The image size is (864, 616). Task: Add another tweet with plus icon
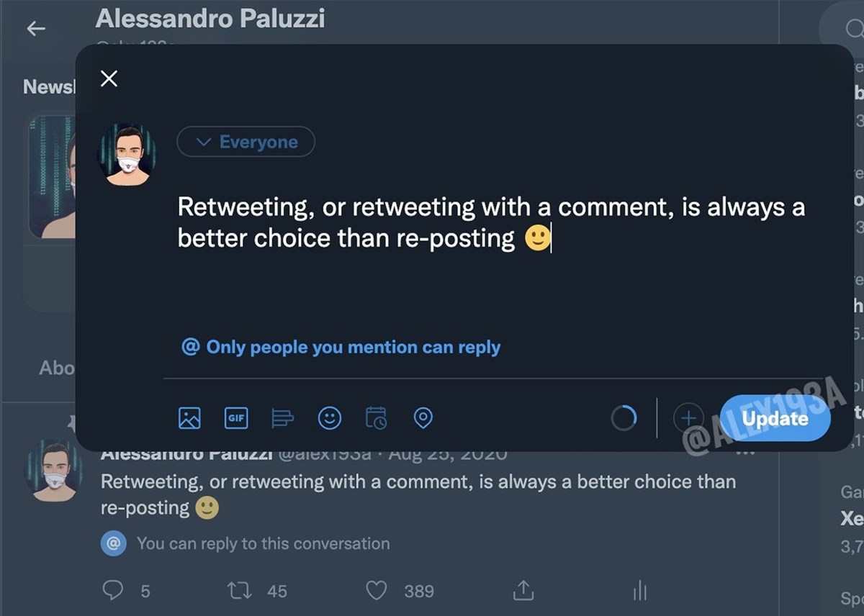tap(688, 417)
